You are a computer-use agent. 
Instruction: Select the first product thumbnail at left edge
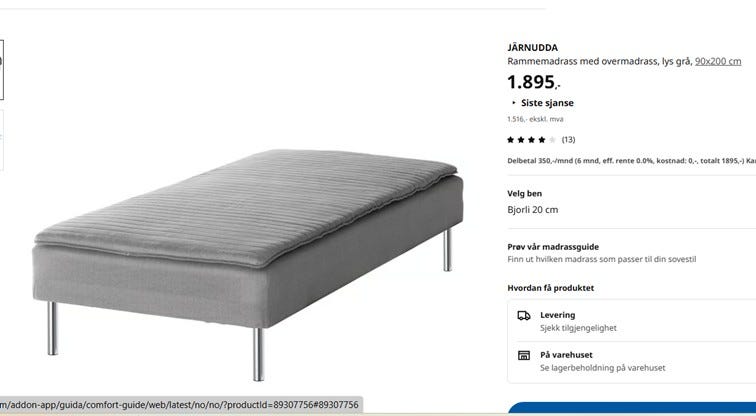(1, 70)
